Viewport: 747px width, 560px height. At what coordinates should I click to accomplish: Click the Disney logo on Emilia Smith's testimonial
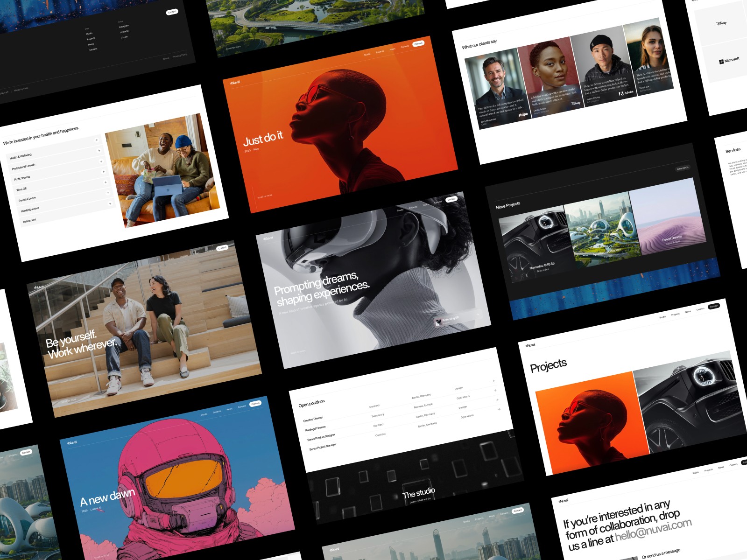tap(576, 103)
